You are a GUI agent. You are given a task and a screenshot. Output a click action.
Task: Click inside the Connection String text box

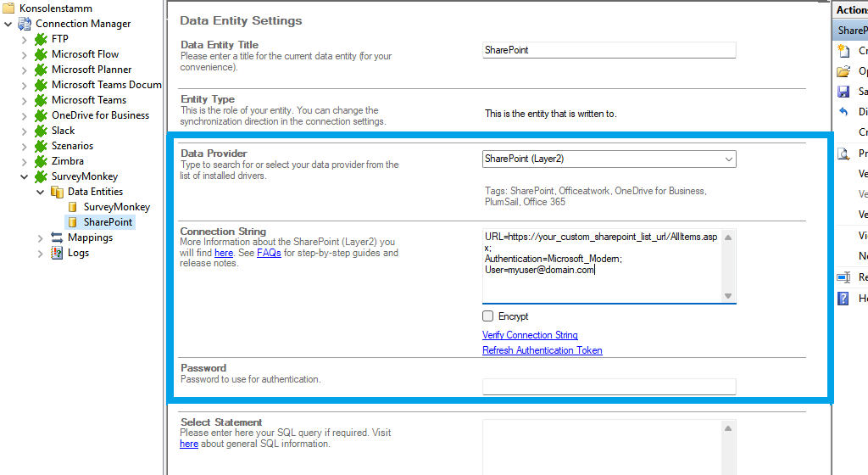point(603,265)
